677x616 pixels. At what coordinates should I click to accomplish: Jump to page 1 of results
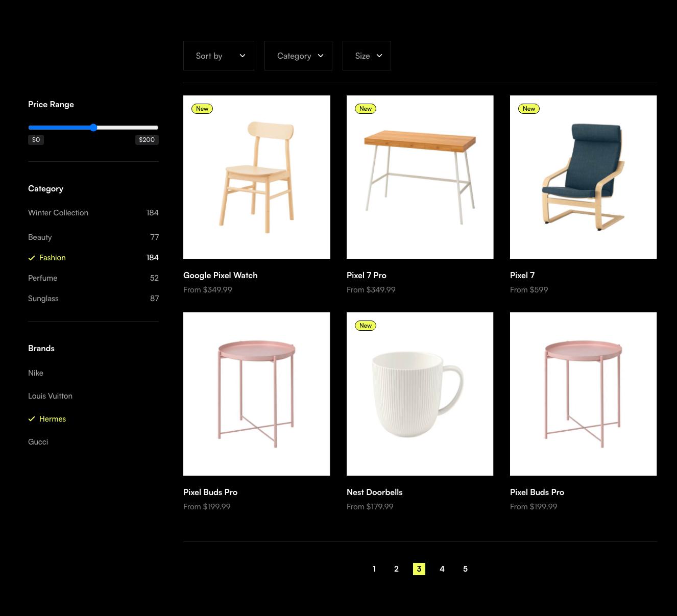pyautogui.click(x=374, y=569)
